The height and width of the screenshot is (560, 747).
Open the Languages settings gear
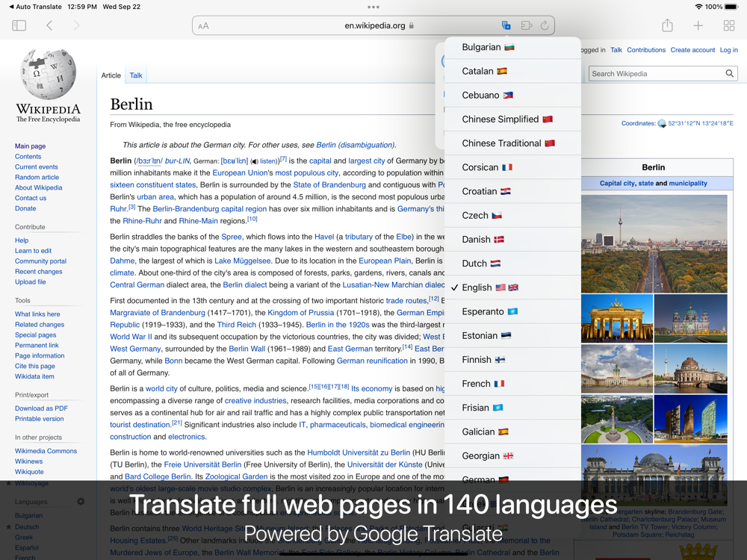(x=81, y=502)
